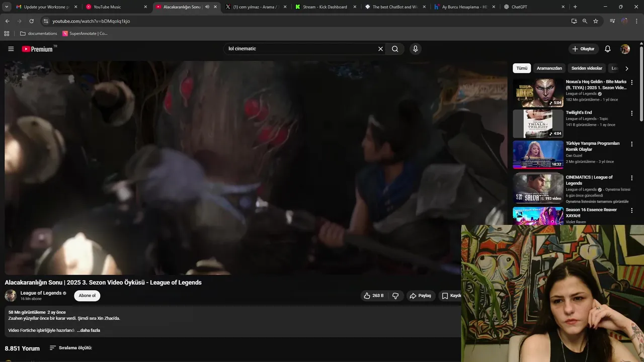Screen dimensions: 644x362
Task: Click the magnifier search button
Action: [395, 49]
